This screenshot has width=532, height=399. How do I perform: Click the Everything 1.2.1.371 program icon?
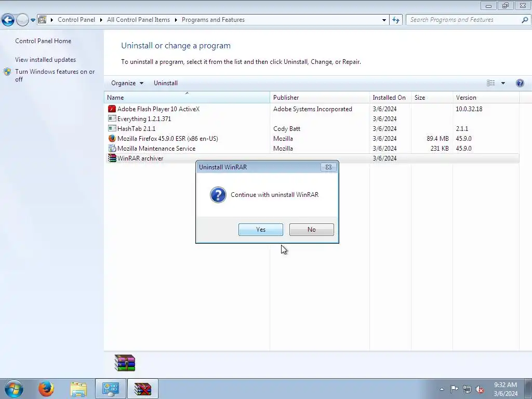point(112,119)
